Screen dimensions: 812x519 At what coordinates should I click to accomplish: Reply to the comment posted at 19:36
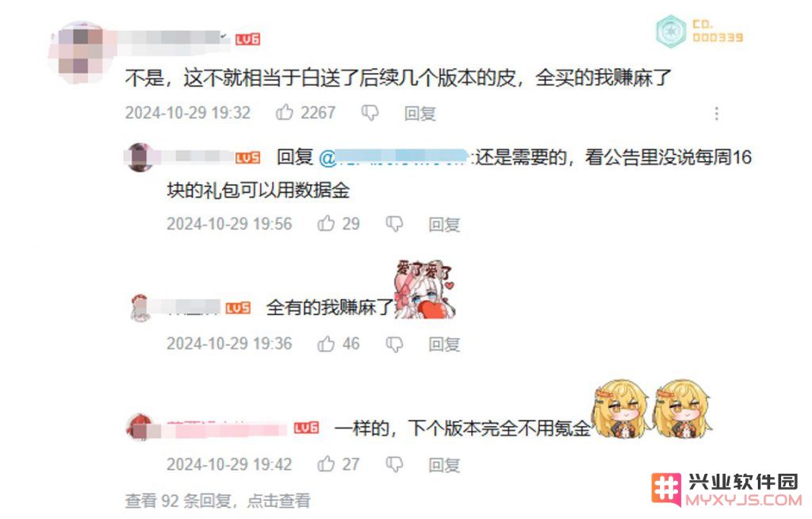coord(444,344)
